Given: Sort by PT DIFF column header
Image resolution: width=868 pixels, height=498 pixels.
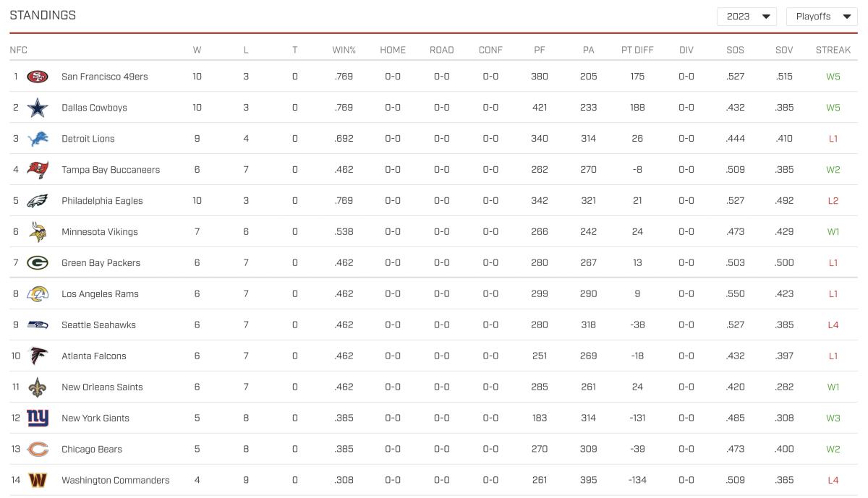Looking at the screenshot, I should click(637, 50).
